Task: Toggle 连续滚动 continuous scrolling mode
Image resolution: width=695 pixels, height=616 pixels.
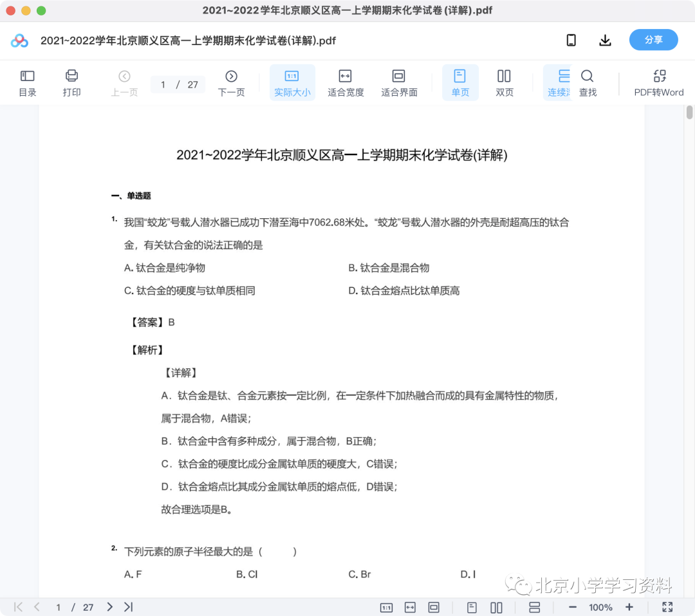Action: (x=558, y=83)
